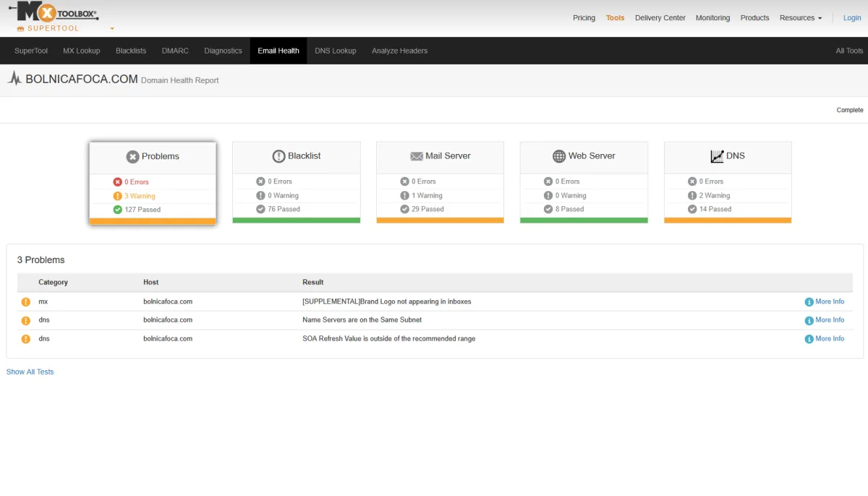Switch to the SuperTool tab

pyautogui.click(x=31, y=51)
